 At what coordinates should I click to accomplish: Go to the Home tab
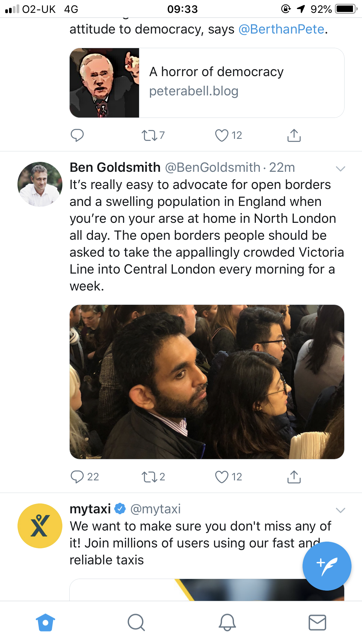click(45, 622)
